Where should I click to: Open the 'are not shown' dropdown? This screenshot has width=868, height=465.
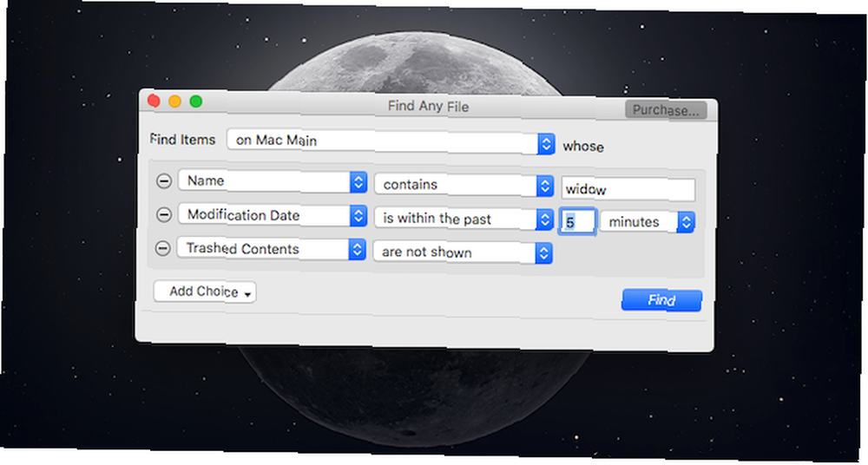(463, 252)
